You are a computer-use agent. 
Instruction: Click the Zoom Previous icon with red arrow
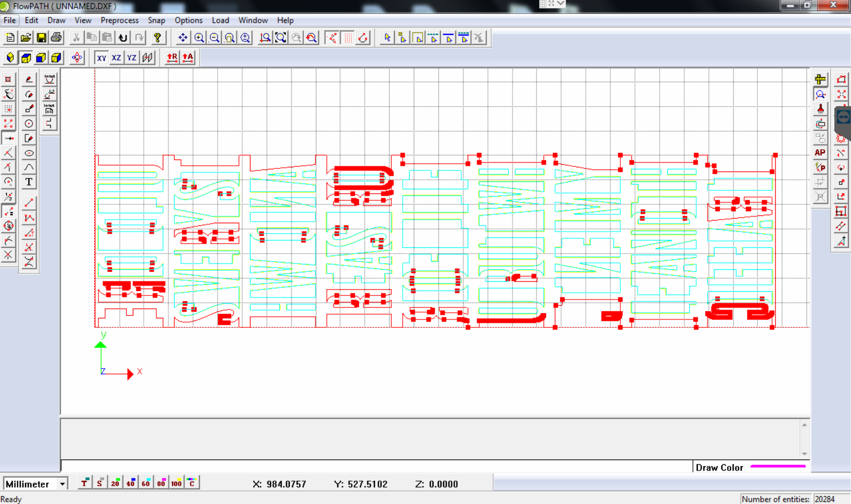pos(312,38)
